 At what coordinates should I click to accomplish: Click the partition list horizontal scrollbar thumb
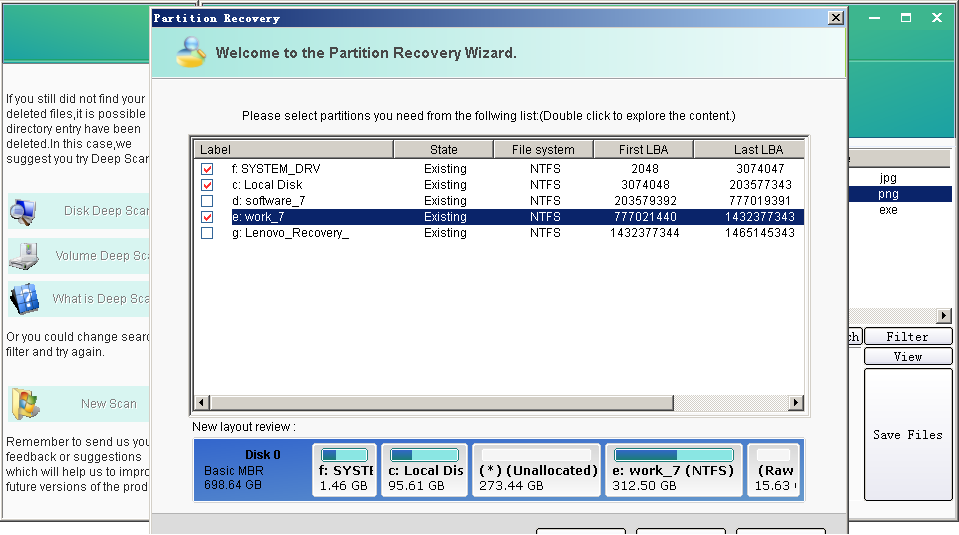coord(442,402)
